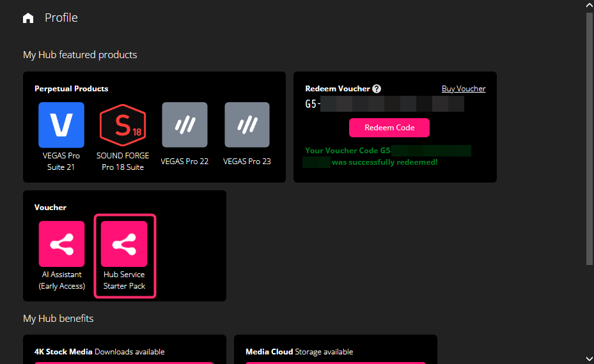Open AI Assistant (Early Access) voucher icon

pos(61,244)
